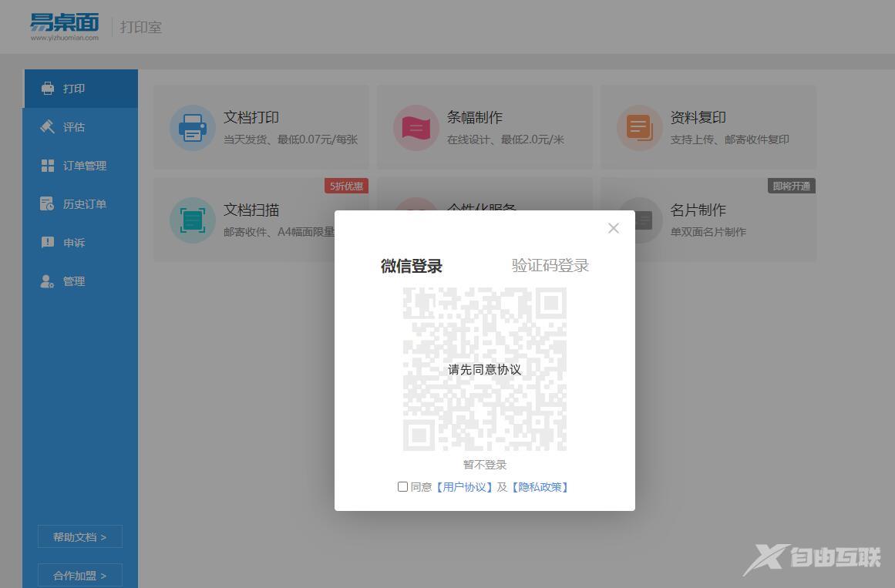Select the 资料复印 card title

[698, 117]
